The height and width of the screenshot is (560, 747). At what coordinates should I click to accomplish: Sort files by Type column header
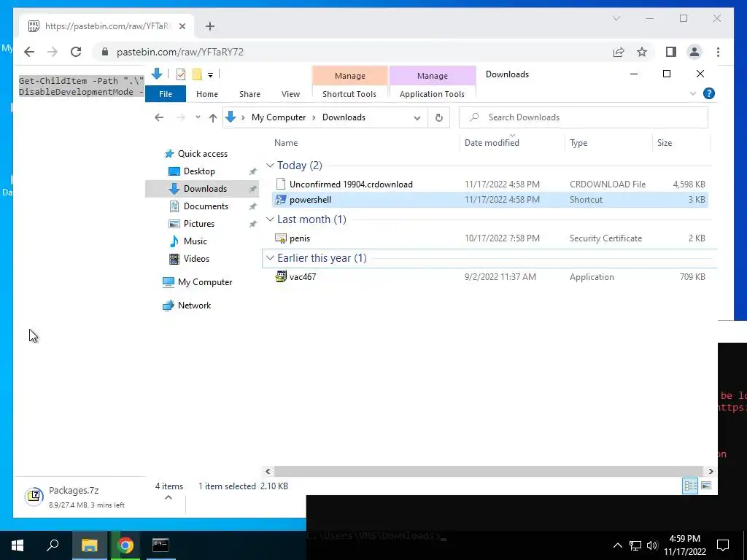pyautogui.click(x=578, y=143)
